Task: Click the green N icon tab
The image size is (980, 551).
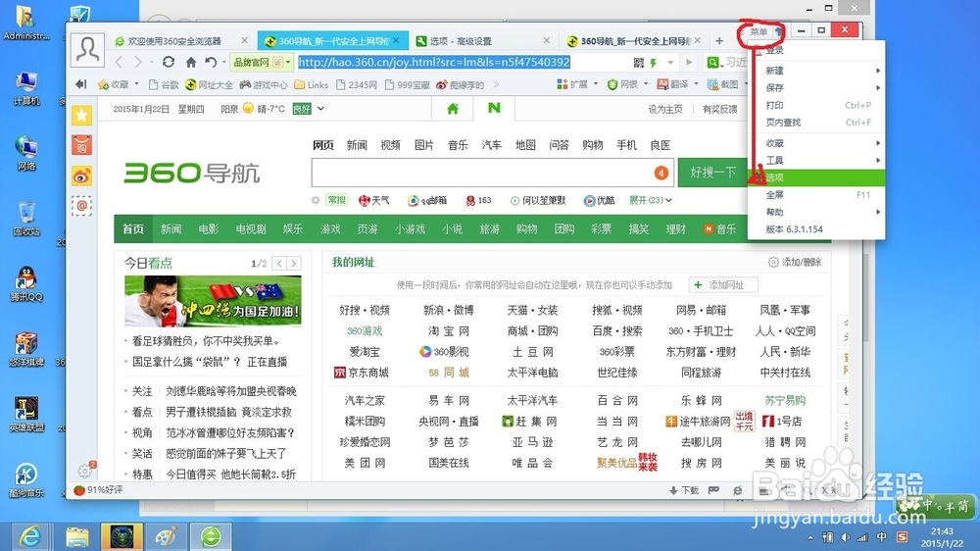Action: [494, 108]
